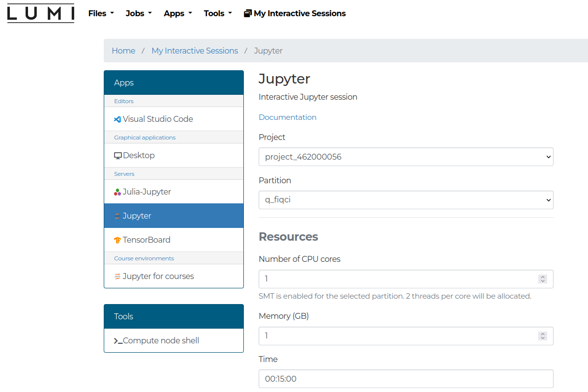Select the Julia-Jupyter app
The width and height of the screenshot is (588, 392).
pyautogui.click(x=174, y=192)
